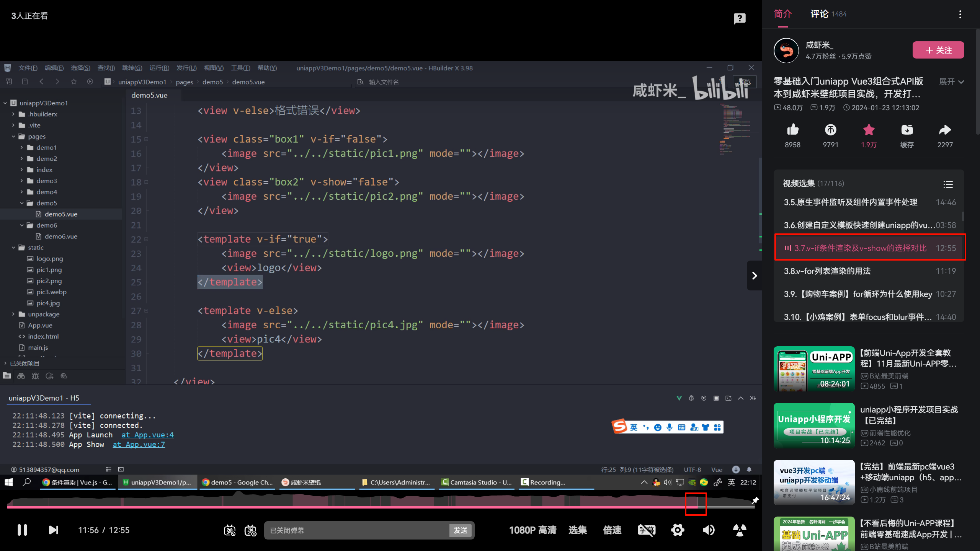
Task: Share the video with arrow icon
Action: point(945,130)
